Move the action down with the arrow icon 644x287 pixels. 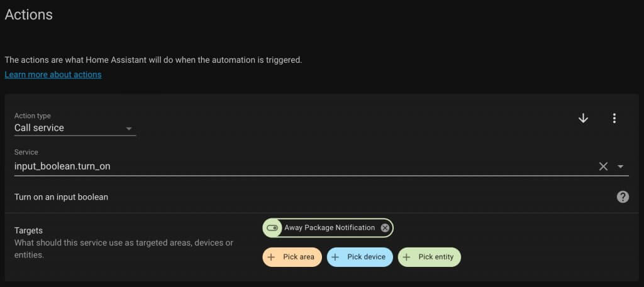[583, 119]
